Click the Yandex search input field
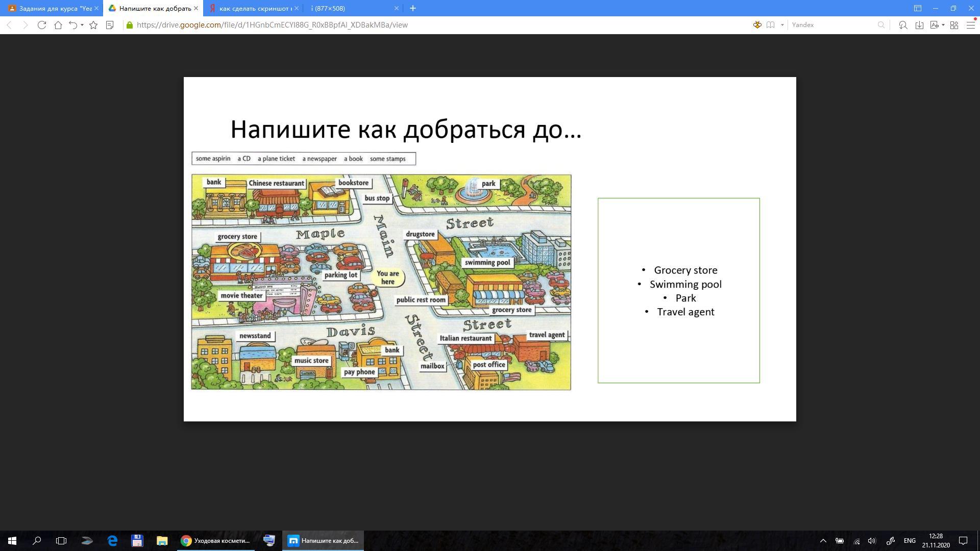 pos(832,25)
